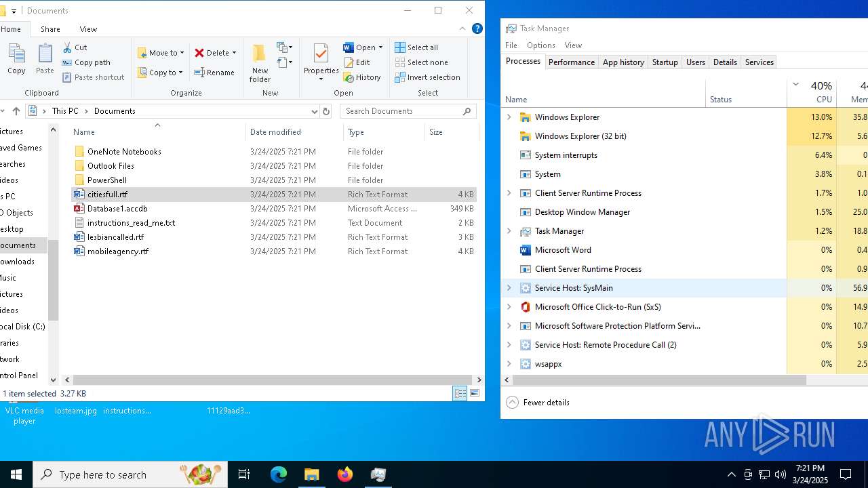
Task: Expand the address bar history dropdown
Action: 314,111
